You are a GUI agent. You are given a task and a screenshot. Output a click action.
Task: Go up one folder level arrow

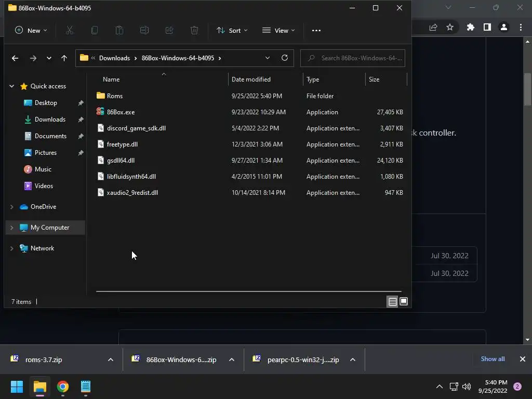[64, 58]
